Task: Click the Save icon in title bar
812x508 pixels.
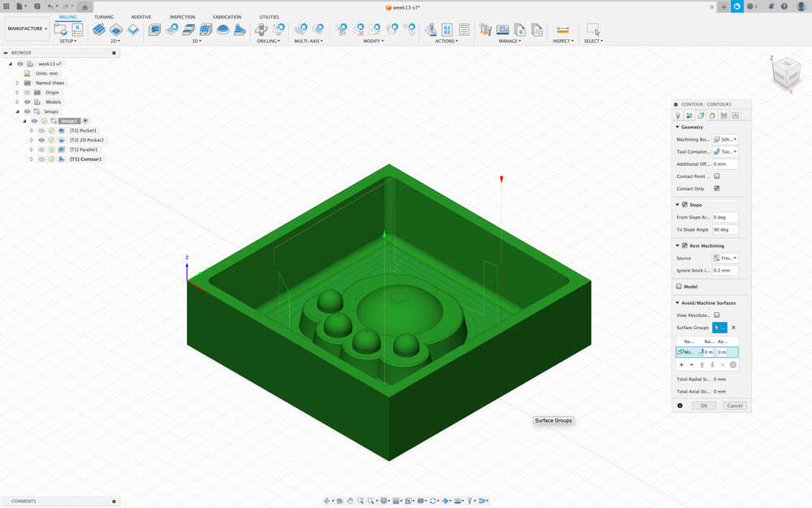Action: 37,7
